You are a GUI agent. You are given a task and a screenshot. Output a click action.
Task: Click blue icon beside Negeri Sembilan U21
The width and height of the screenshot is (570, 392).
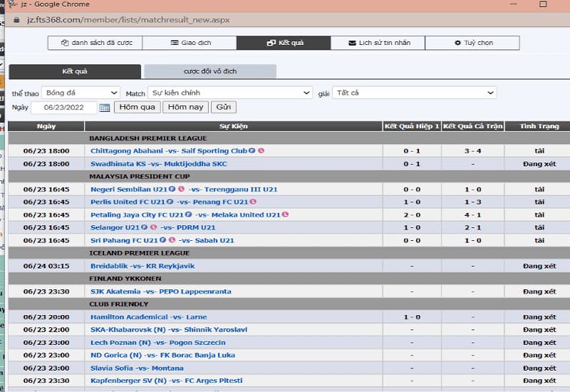(172, 189)
